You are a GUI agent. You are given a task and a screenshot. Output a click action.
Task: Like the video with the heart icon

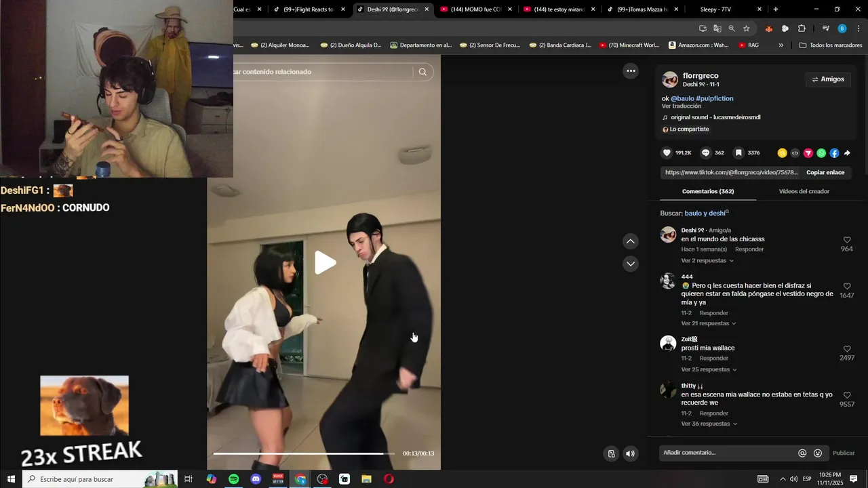(667, 153)
